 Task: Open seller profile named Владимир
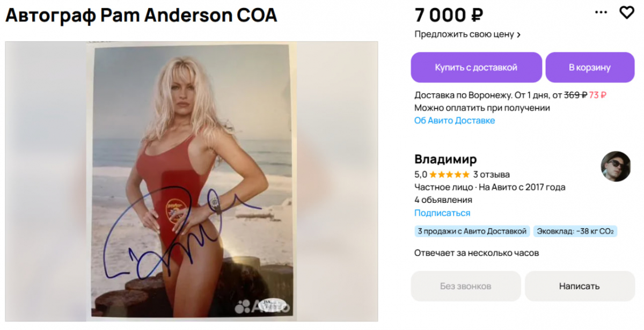[445, 159]
